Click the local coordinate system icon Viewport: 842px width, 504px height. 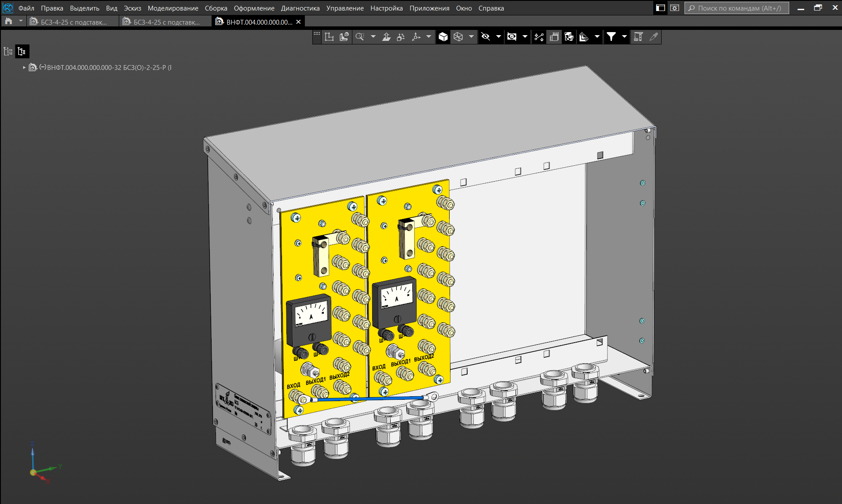[x=329, y=37]
